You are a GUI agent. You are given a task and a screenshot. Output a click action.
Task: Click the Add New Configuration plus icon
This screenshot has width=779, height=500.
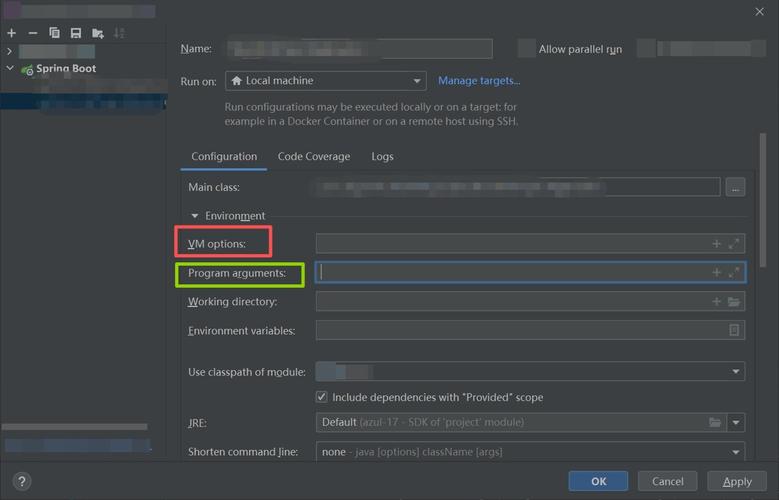coord(12,33)
